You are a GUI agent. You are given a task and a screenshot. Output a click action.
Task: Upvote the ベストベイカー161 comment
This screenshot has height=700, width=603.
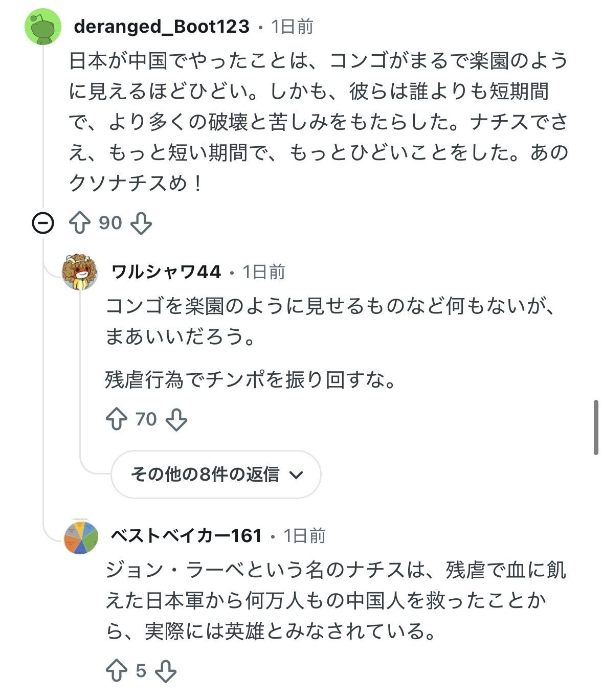coord(116,671)
